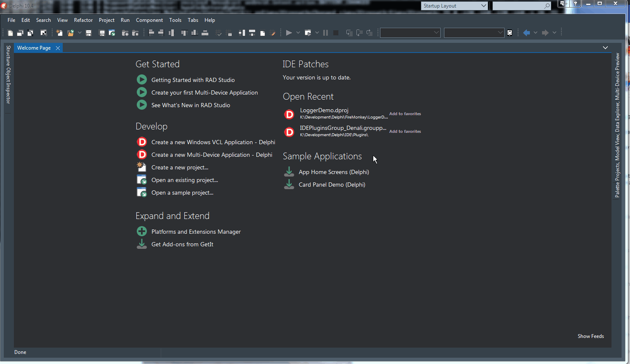The width and height of the screenshot is (630, 364).
Task: Click the Open a sample project icon
Action: (142, 192)
